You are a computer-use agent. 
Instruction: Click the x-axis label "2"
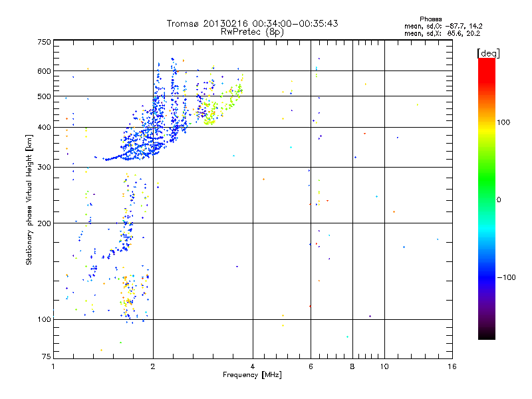[153, 366]
